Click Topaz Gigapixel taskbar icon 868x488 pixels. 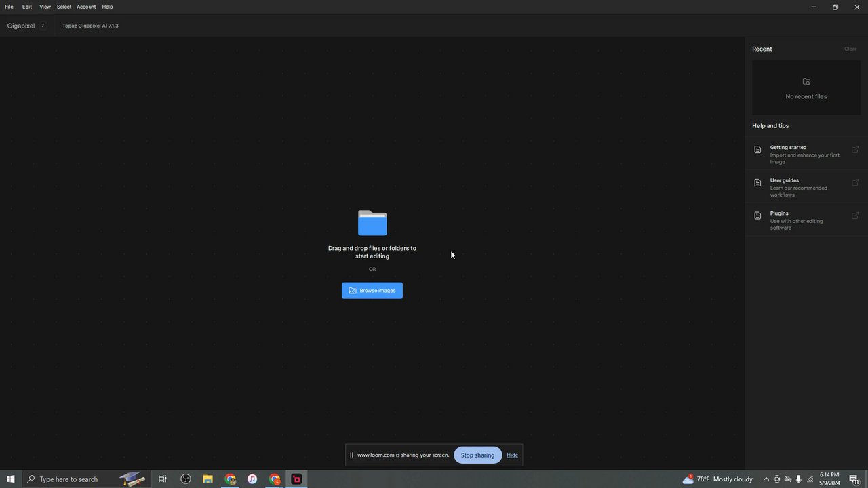coord(296,479)
